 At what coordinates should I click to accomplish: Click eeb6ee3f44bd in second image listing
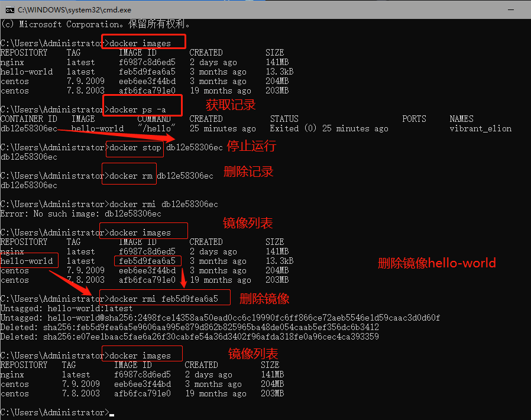pyautogui.click(x=147, y=270)
